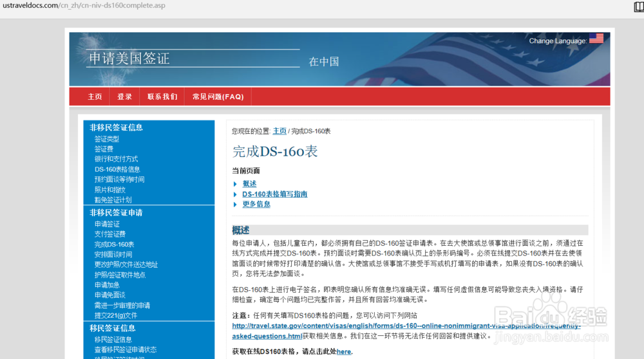Click the US flag language icon
644x359 pixels.
596,39
